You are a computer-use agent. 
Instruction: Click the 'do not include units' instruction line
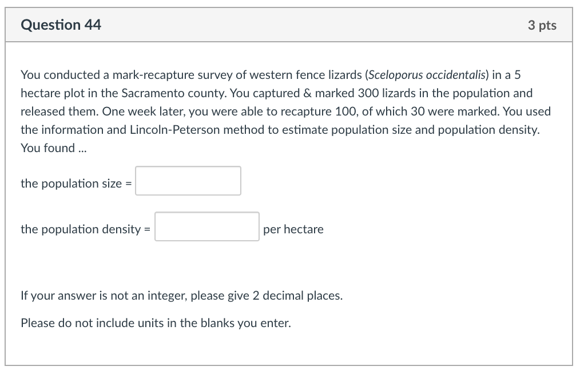pos(156,323)
